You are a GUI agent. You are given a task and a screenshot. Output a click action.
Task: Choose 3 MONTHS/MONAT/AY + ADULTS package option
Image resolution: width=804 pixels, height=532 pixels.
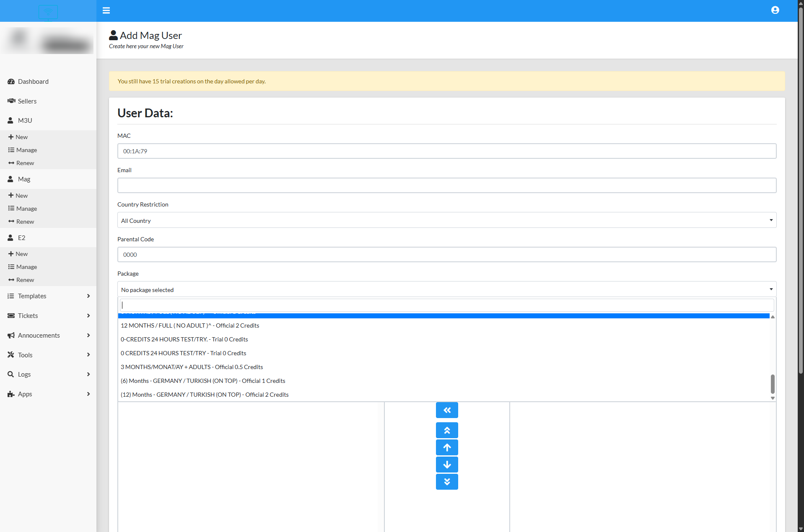point(192,367)
